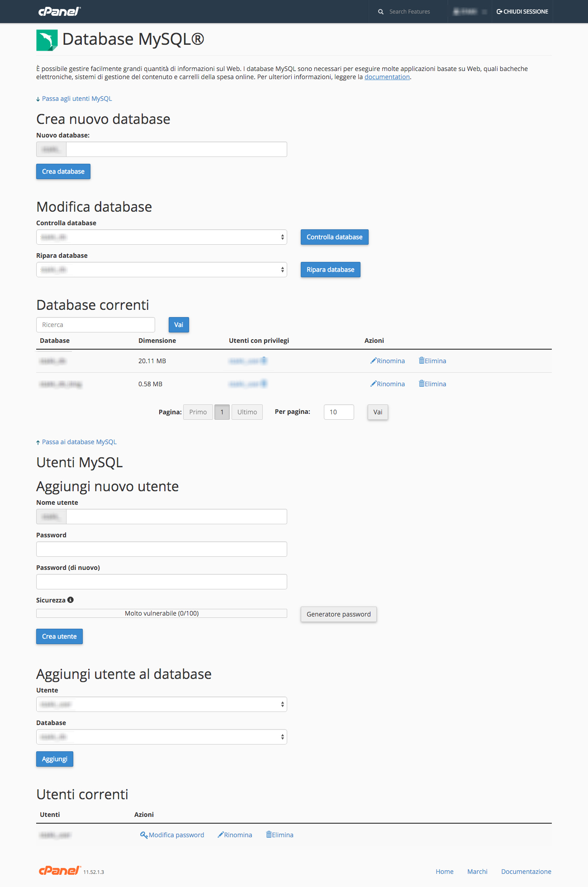Click the password strength meter bar
The image size is (588, 887).
[x=161, y=613]
